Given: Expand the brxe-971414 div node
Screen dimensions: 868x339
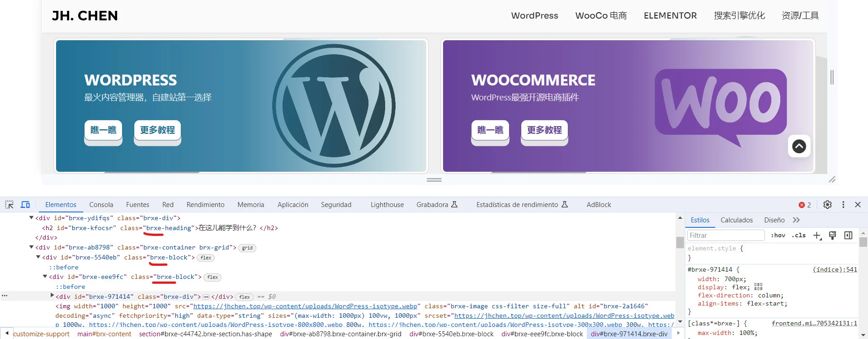Looking at the screenshot, I should click(52, 296).
